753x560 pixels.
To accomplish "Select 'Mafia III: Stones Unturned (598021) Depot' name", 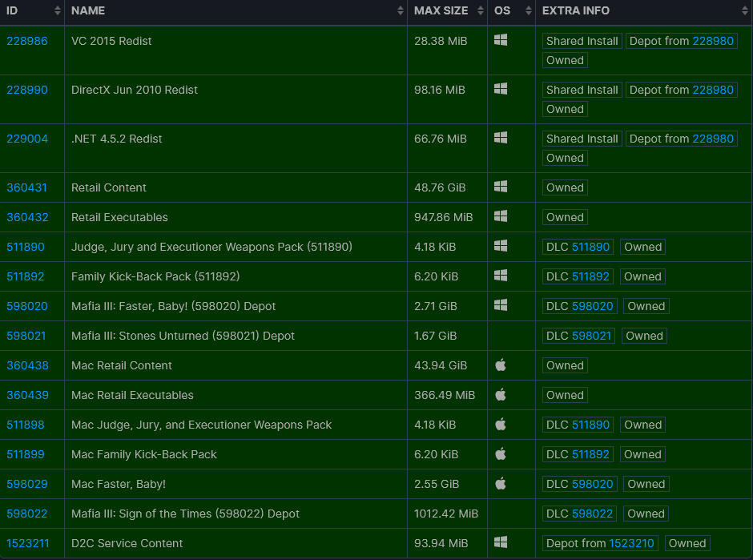I will coord(183,336).
